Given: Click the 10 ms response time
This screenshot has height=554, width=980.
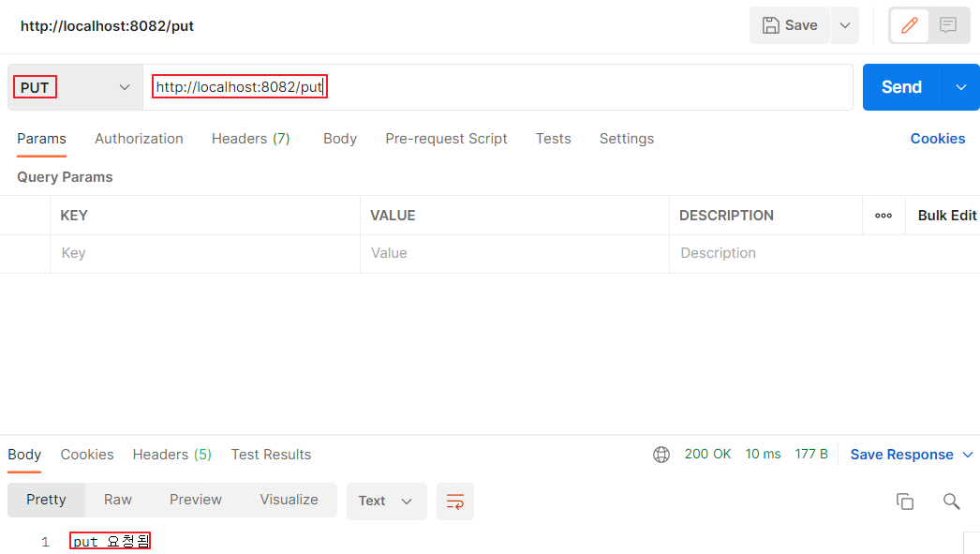Looking at the screenshot, I should point(763,455).
